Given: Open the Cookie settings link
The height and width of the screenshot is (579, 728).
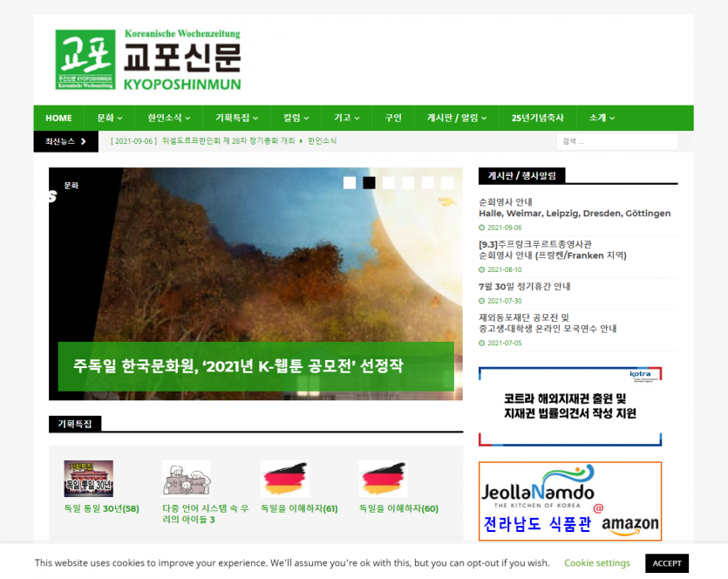Looking at the screenshot, I should point(596,563).
